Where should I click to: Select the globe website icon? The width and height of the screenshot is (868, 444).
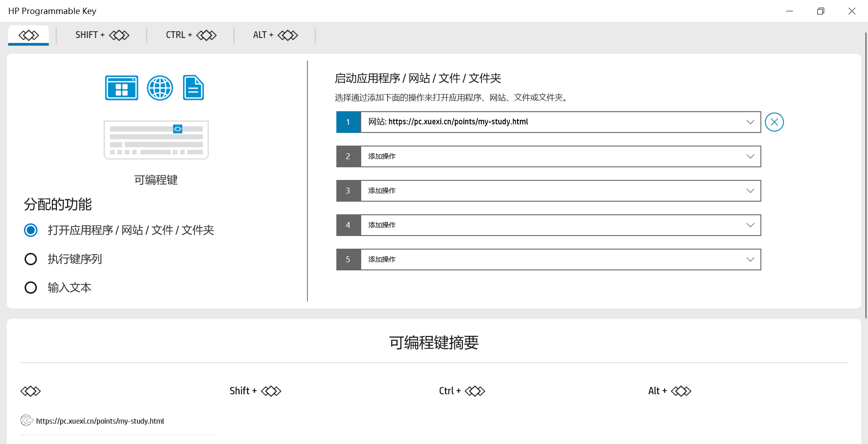coord(160,88)
